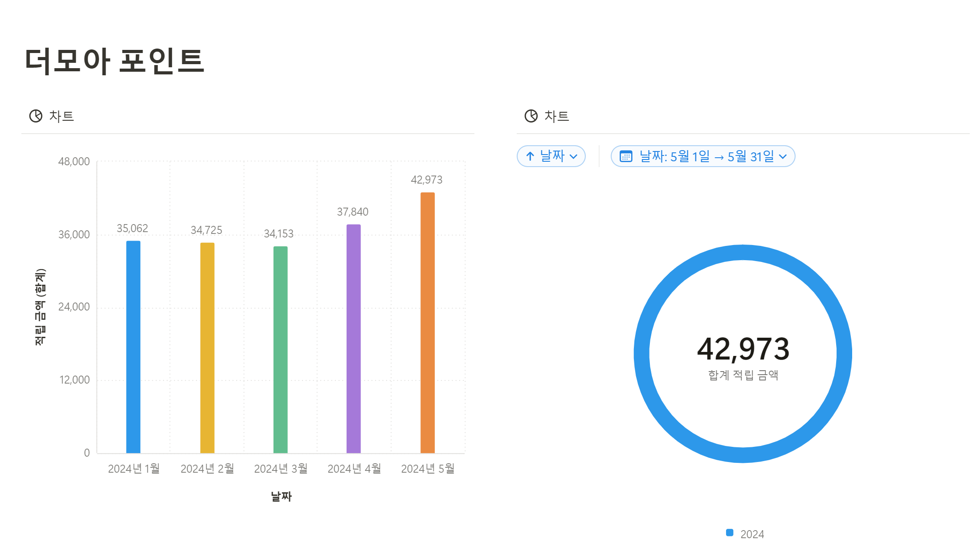Click the purple 2024년 4월 bar
Viewport: 980px width, 560px height.
click(354, 339)
